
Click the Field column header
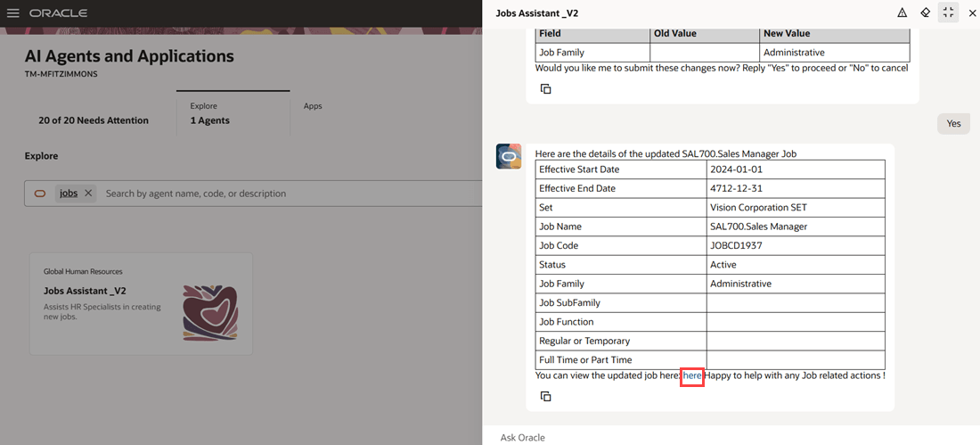pos(592,34)
